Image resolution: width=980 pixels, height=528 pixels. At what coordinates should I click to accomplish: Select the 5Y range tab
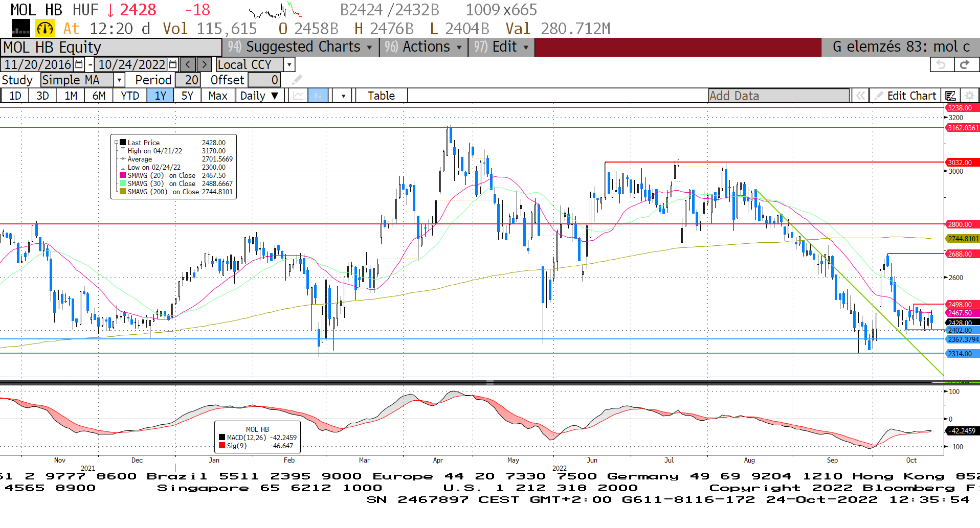[187, 96]
